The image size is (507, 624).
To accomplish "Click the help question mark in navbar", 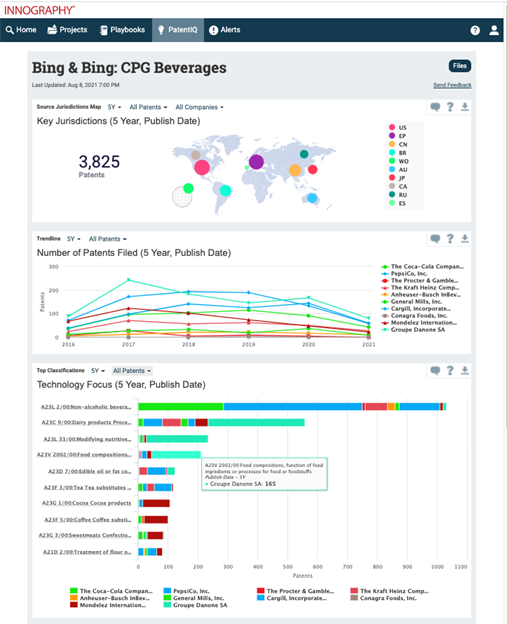I will pos(475,30).
